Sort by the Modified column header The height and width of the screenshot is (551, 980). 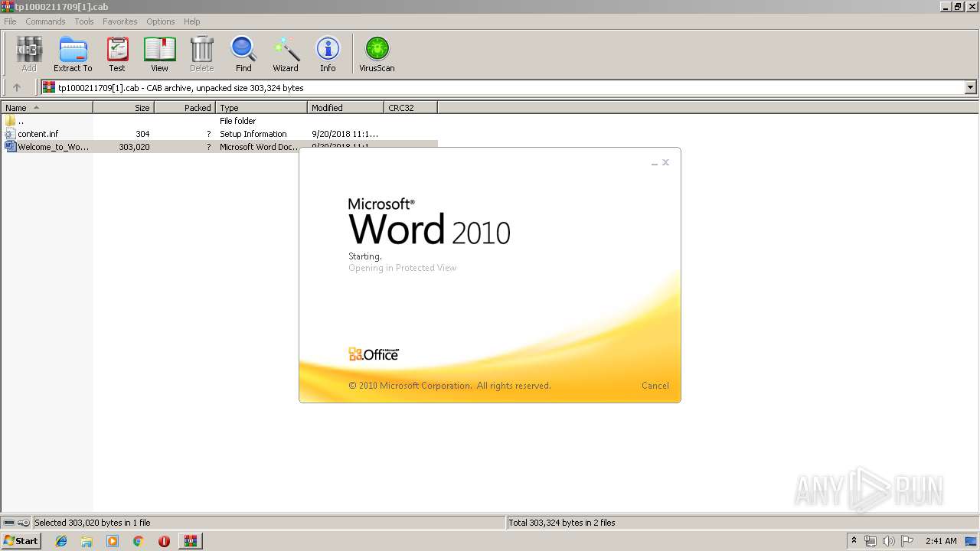(345, 108)
